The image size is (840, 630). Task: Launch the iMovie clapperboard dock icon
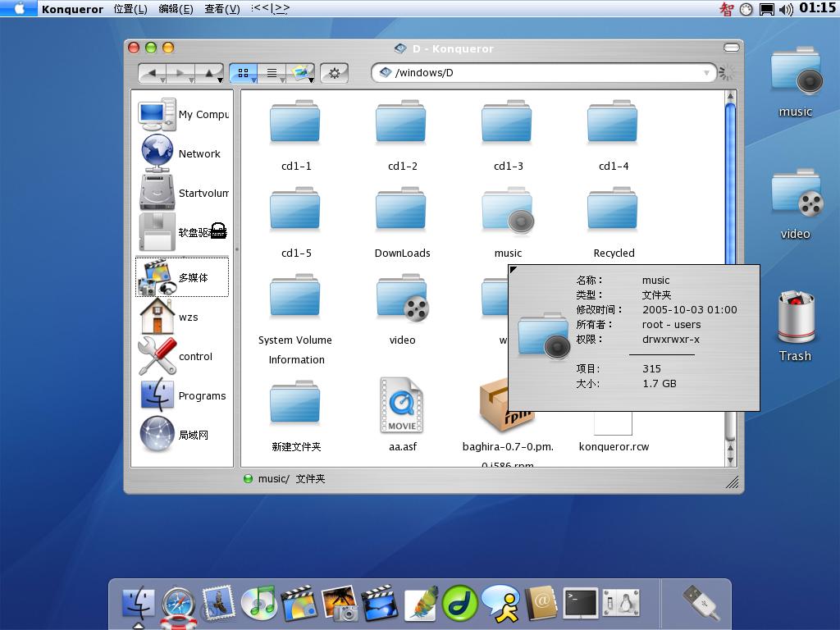click(380, 603)
